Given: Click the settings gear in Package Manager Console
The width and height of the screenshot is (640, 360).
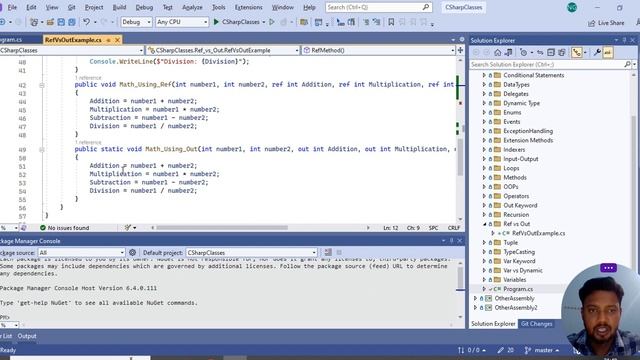Looking at the screenshot, I should tap(132, 253).
